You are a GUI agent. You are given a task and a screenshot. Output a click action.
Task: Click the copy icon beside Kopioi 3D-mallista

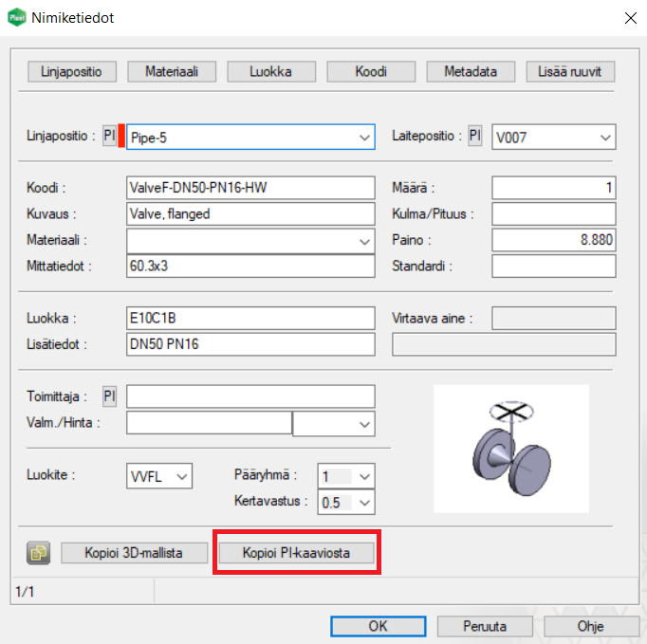tap(39, 552)
